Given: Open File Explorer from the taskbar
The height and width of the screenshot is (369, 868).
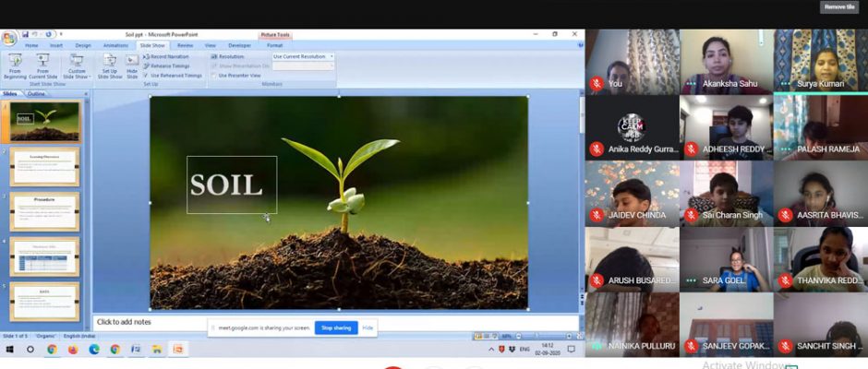Looking at the screenshot, I should pos(157,349).
